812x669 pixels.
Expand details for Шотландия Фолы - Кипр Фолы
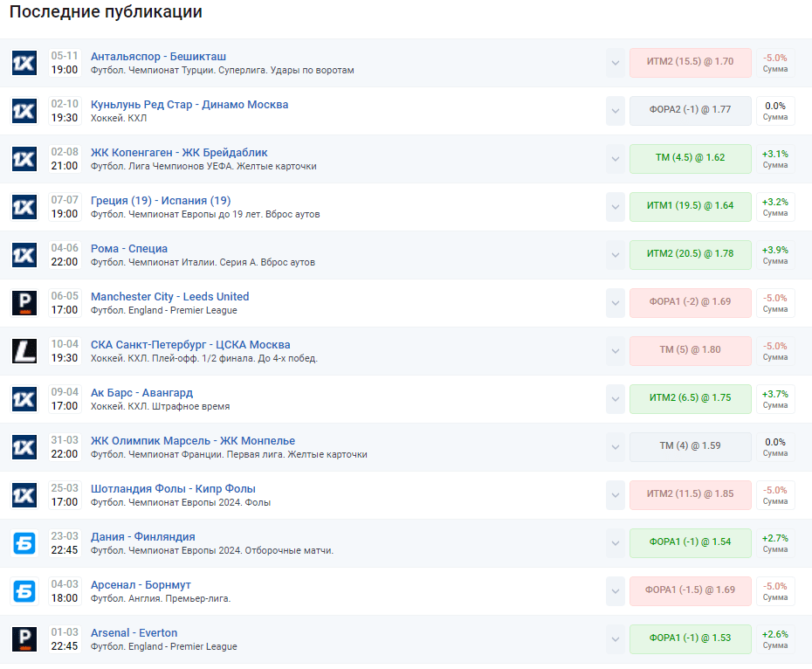tap(615, 495)
